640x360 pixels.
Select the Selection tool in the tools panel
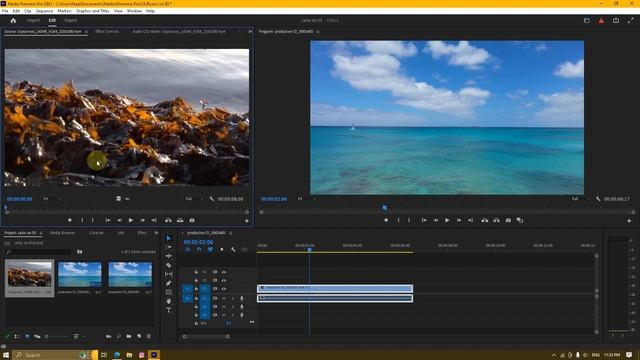169,238
